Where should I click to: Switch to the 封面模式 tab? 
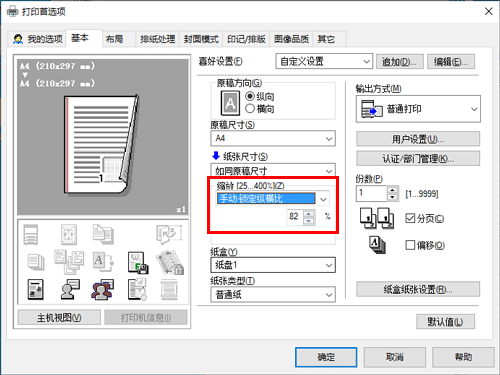pos(201,39)
